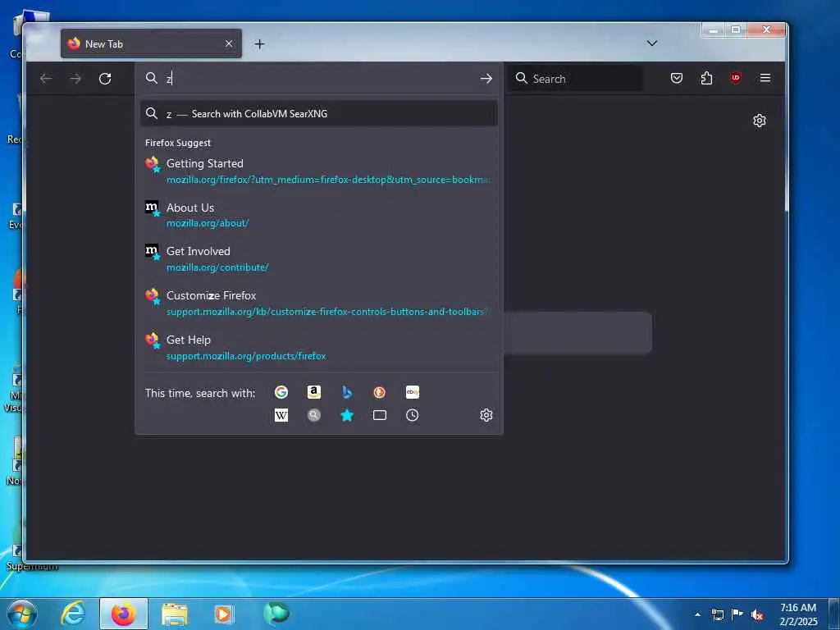840x630 pixels.
Task: Expand the list all tabs chevron
Action: click(x=652, y=43)
